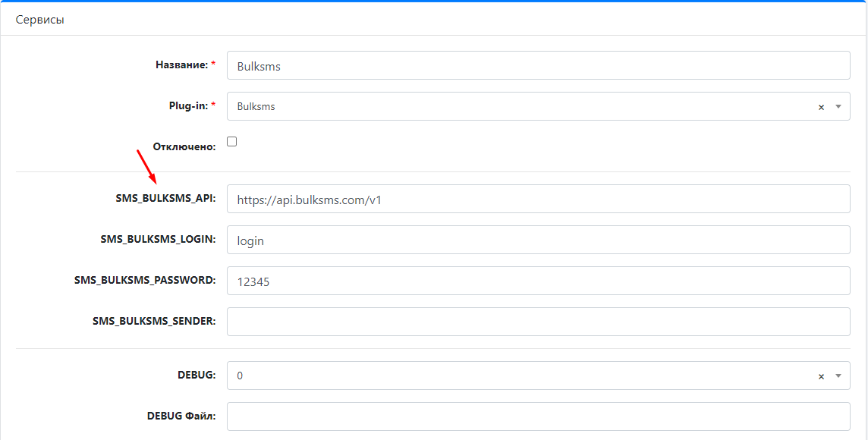The image size is (868, 440).
Task: Toggle the Отключено checkbox
Action: (x=232, y=142)
